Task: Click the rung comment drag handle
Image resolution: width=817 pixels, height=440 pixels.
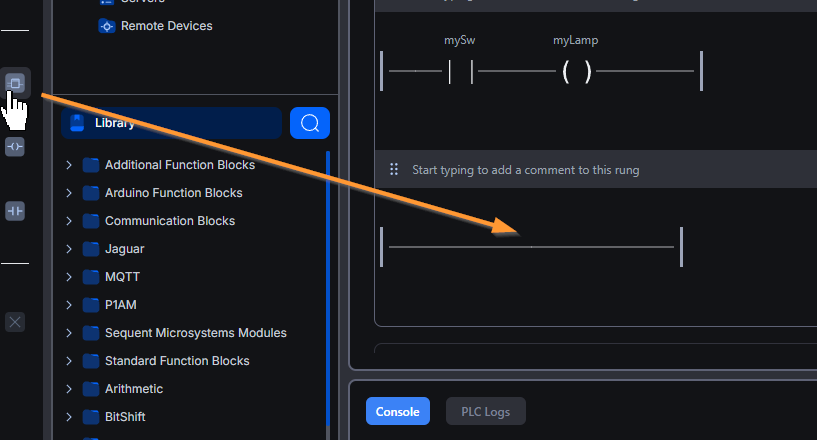Action: pyautogui.click(x=394, y=170)
